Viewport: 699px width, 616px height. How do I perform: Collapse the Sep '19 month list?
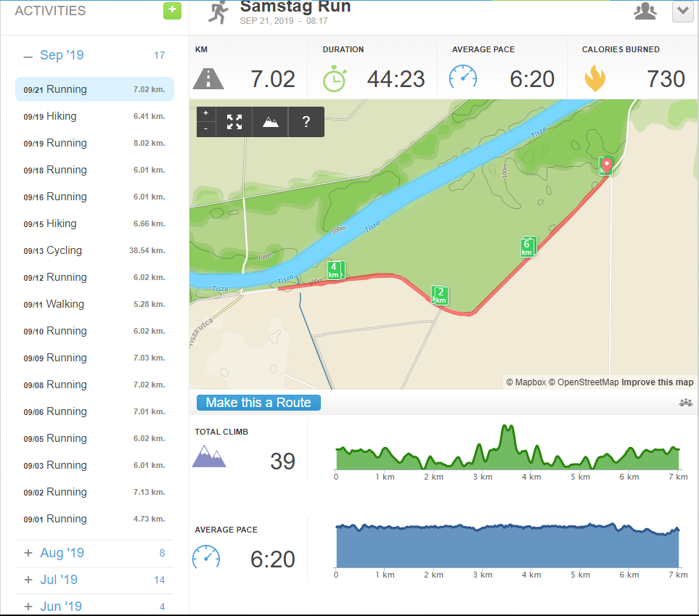pos(28,56)
